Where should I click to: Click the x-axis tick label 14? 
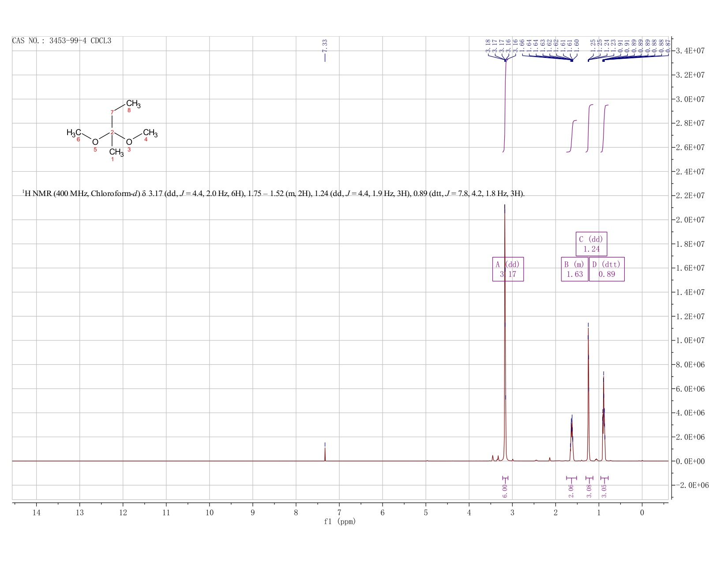tap(36, 512)
